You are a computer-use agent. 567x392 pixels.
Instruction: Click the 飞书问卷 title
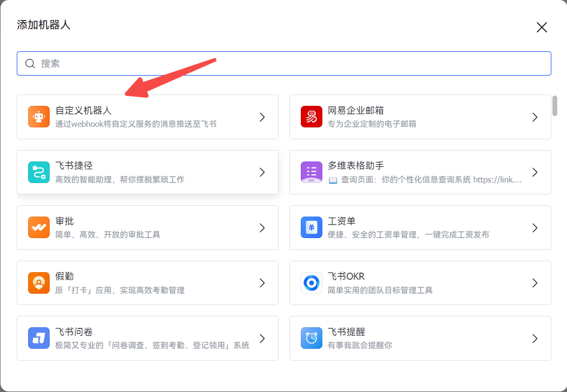pos(74,332)
